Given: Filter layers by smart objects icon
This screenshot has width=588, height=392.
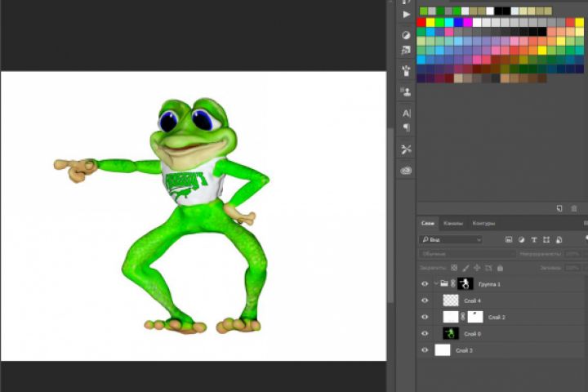Looking at the screenshot, I should click(x=559, y=240).
